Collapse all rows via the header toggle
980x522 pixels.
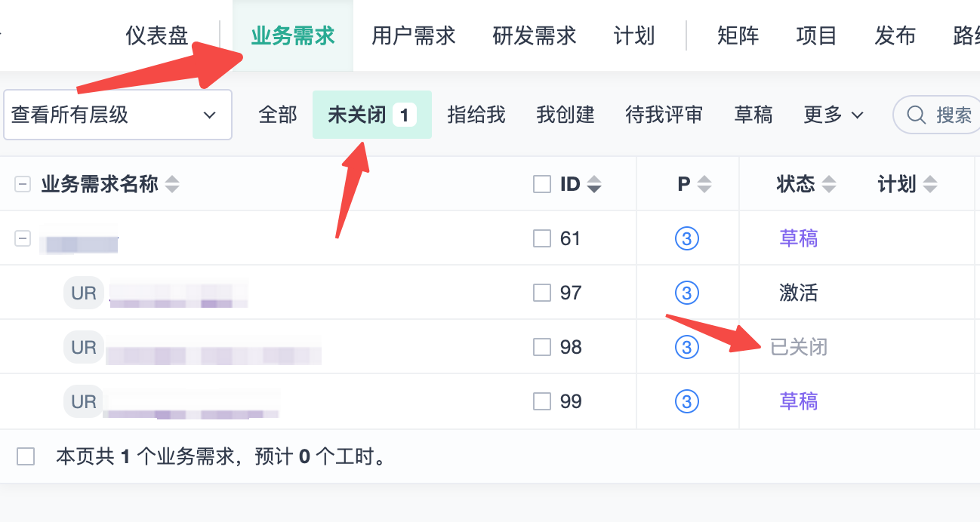(23, 184)
